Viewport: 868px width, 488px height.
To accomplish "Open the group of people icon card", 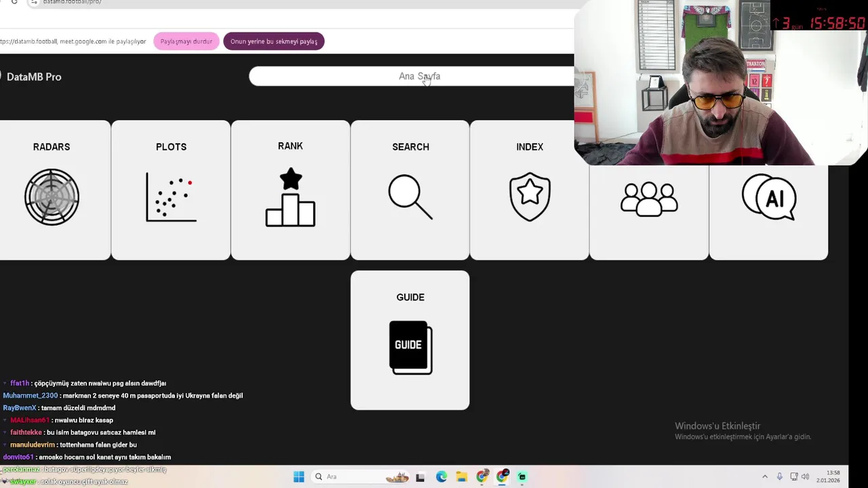I will click(x=649, y=199).
